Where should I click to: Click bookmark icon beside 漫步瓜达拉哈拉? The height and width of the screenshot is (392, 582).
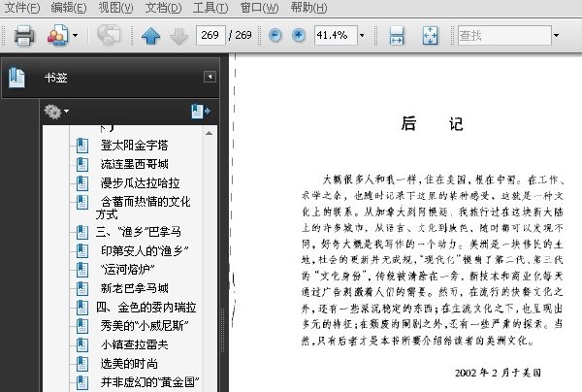(82, 183)
